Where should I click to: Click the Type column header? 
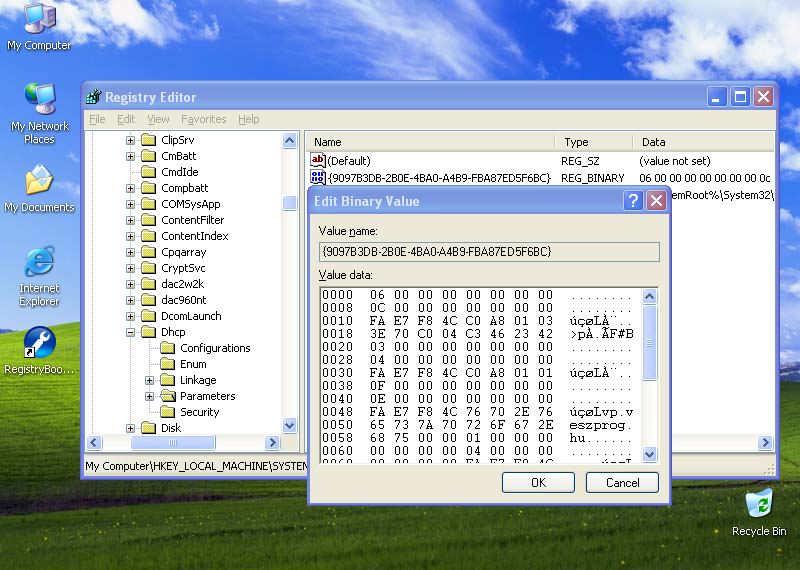(594, 142)
